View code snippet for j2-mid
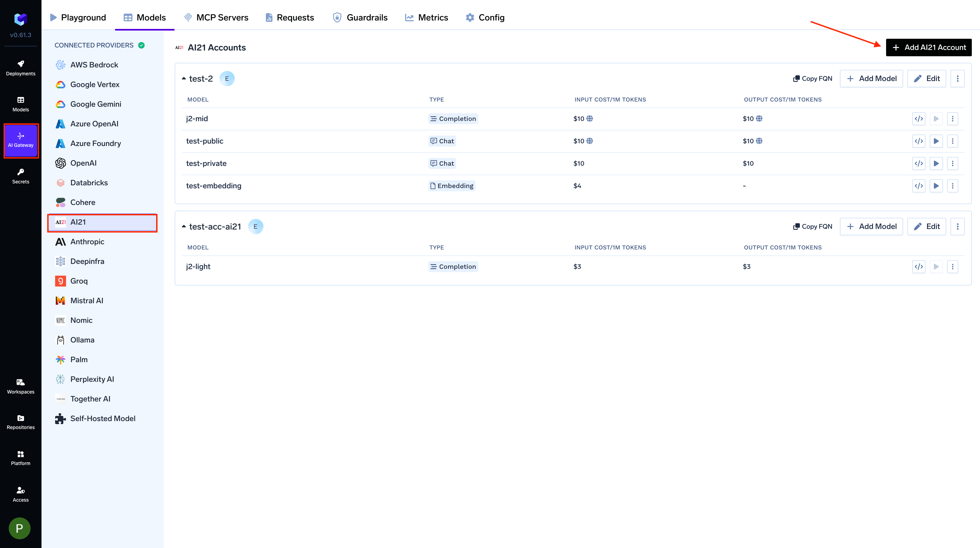This screenshot has height=548, width=980. tap(918, 119)
